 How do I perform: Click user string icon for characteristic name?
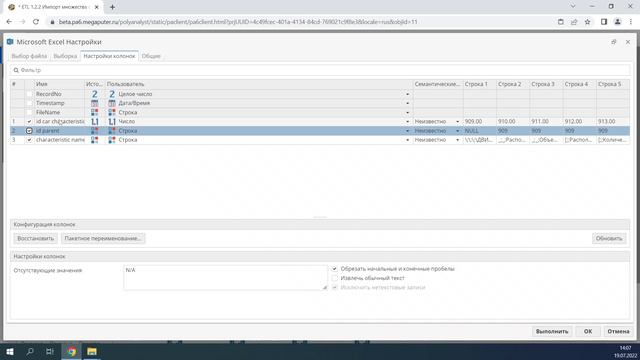112,140
